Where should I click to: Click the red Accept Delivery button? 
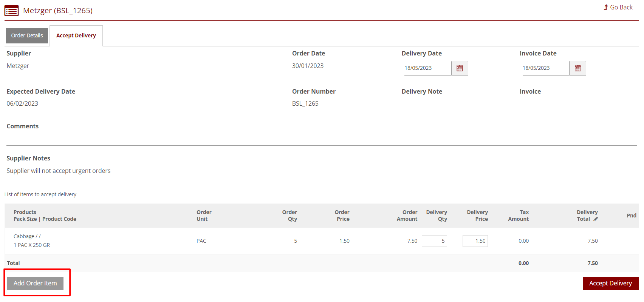pyautogui.click(x=610, y=284)
